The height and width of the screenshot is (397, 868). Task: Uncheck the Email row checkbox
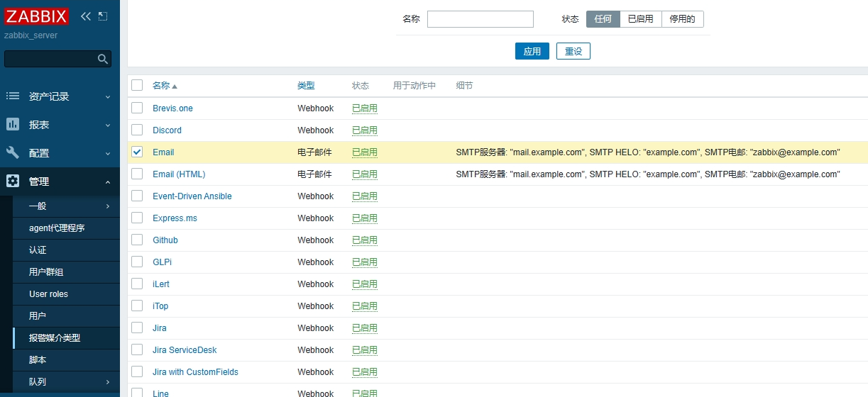point(137,152)
